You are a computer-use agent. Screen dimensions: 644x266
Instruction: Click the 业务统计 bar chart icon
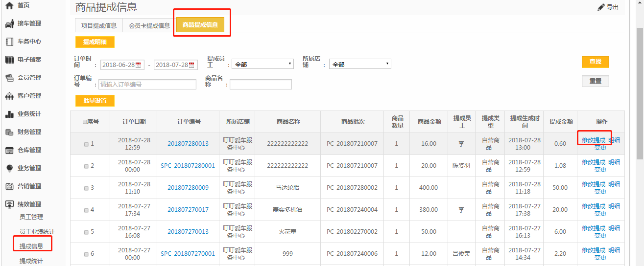pyautogui.click(x=9, y=114)
